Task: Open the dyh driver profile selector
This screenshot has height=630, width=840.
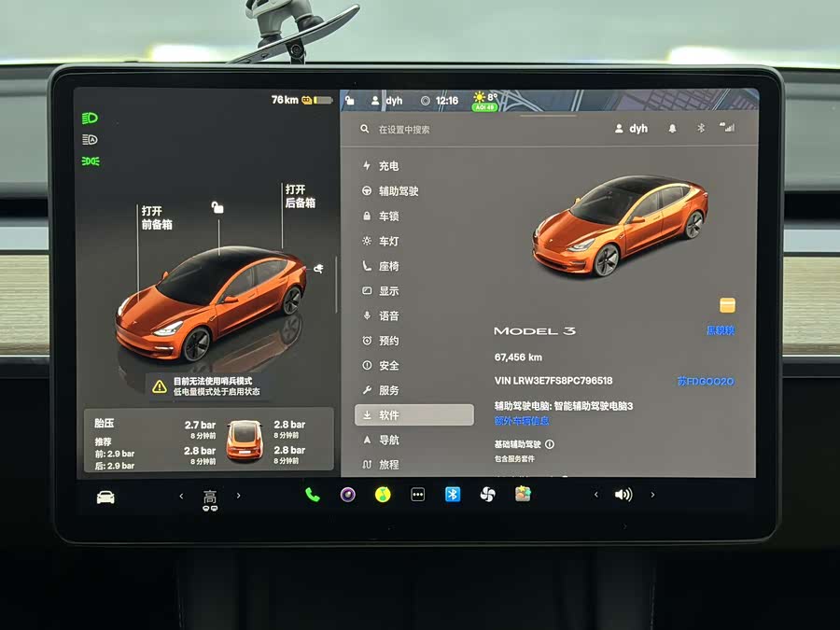Action: pyautogui.click(x=632, y=129)
